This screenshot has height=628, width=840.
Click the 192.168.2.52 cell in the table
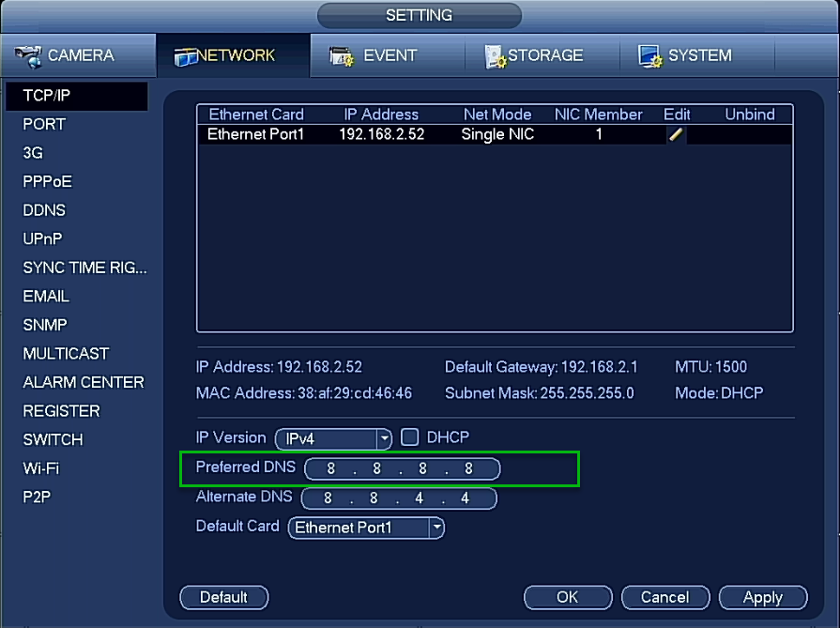click(x=382, y=134)
